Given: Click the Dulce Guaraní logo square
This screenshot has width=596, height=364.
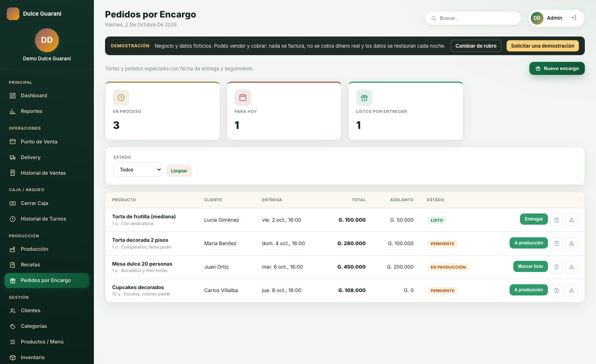Looking at the screenshot, I should click(13, 14).
